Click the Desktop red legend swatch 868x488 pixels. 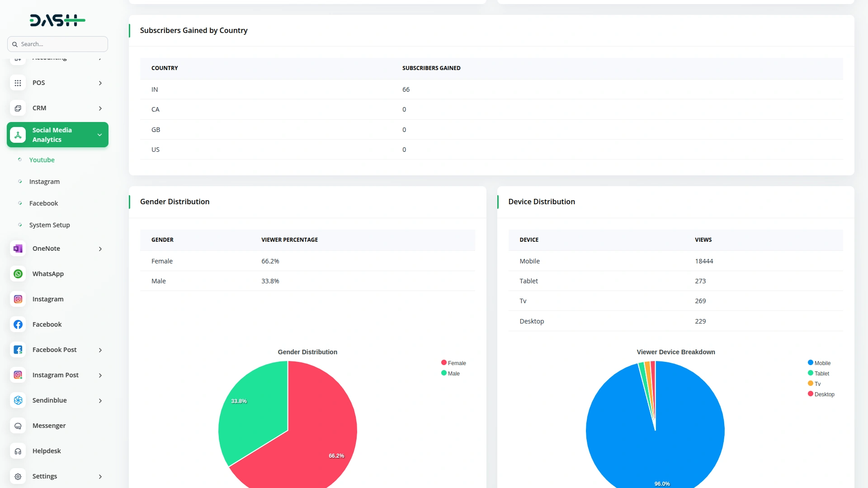(x=811, y=394)
